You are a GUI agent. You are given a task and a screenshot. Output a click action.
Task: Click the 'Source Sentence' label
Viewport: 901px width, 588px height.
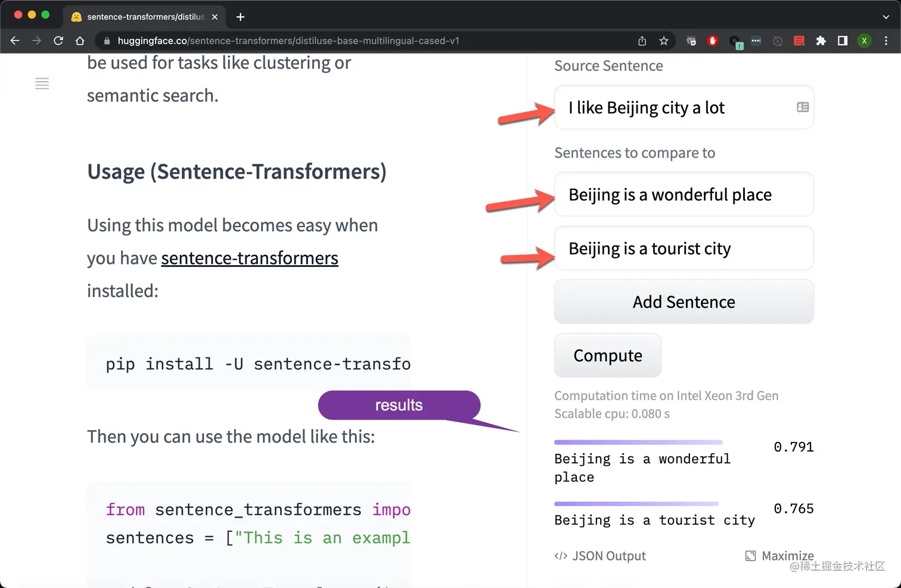click(x=608, y=66)
